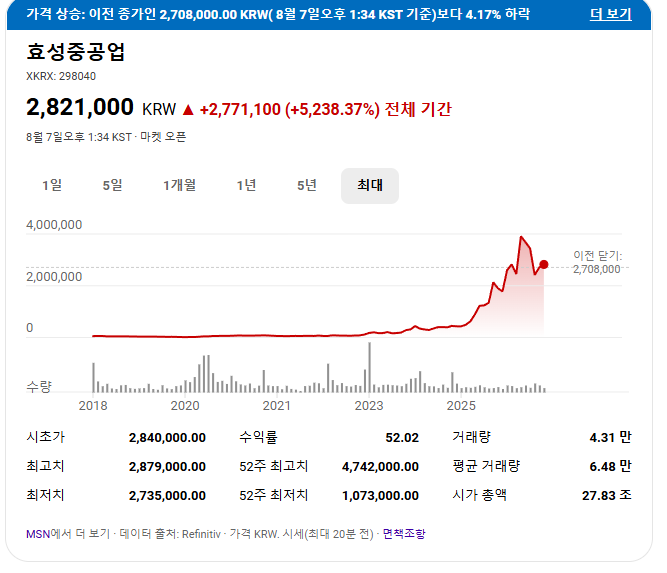
Task: Click the 시가 총액 value 27.83 조
Action: click(x=607, y=495)
